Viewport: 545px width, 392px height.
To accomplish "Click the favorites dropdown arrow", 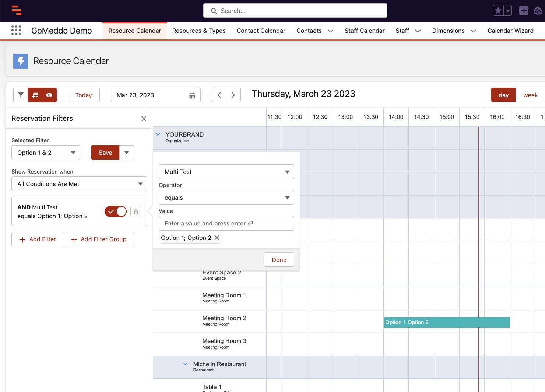I will [x=507, y=10].
